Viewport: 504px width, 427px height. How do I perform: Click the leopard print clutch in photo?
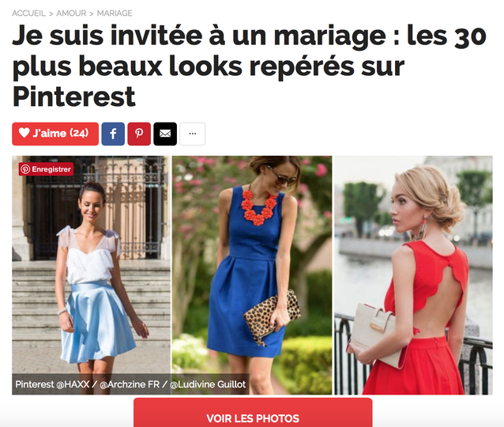[x=272, y=316]
